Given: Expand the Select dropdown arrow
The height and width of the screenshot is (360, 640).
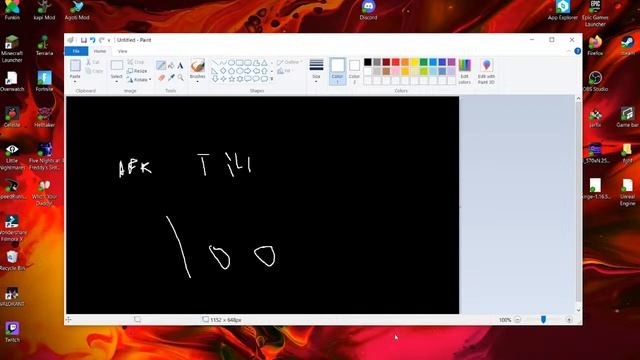Looking at the screenshot, I should click(x=117, y=82).
